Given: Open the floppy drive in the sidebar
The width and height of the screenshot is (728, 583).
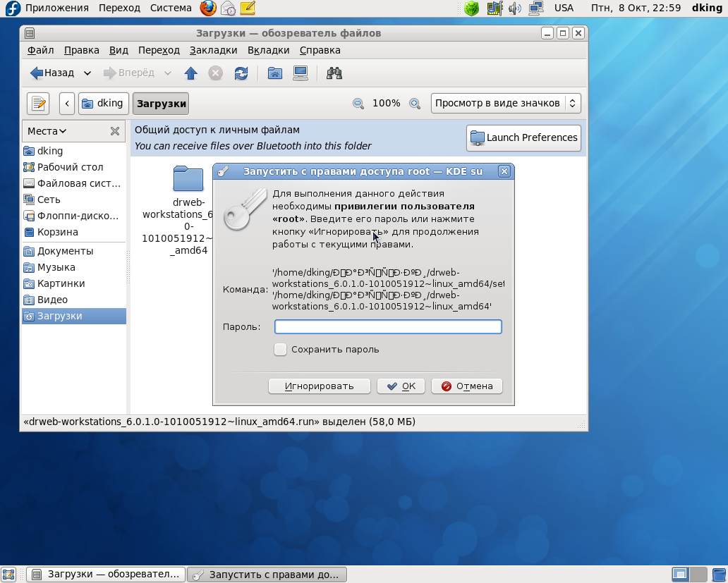Looking at the screenshot, I should (74, 216).
